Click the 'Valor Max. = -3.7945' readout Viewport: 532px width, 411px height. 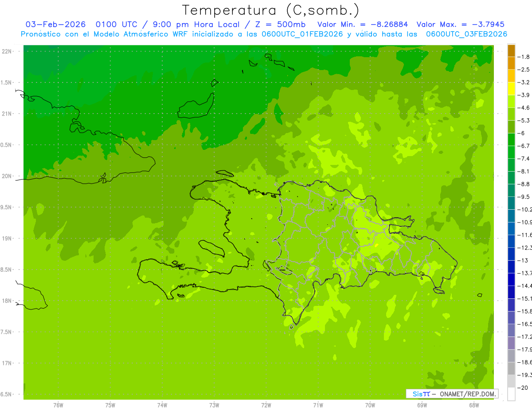(460, 24)
